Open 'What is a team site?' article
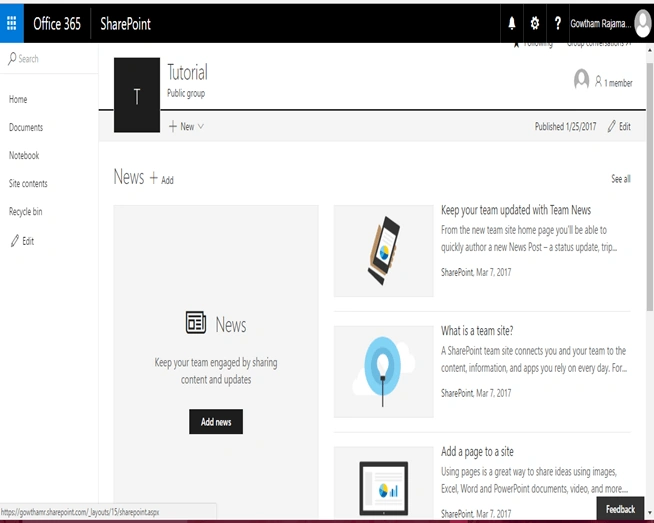The width and height of the screenshot is (654, 523). coord(477,331)
